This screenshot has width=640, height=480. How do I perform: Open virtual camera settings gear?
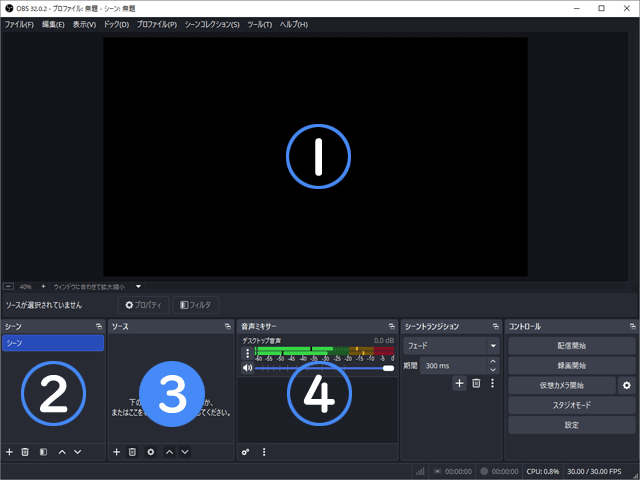click(x=626, y=385)
